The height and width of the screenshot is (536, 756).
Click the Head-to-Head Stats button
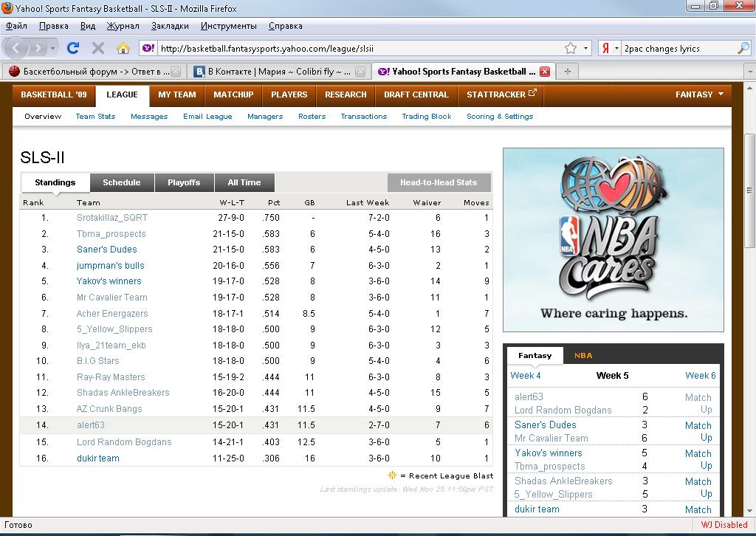439,182
